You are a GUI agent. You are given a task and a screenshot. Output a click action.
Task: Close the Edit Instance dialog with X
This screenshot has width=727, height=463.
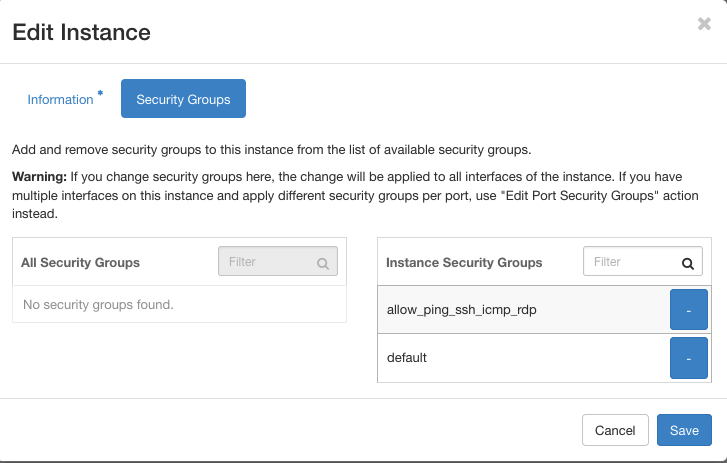[704, 24]
